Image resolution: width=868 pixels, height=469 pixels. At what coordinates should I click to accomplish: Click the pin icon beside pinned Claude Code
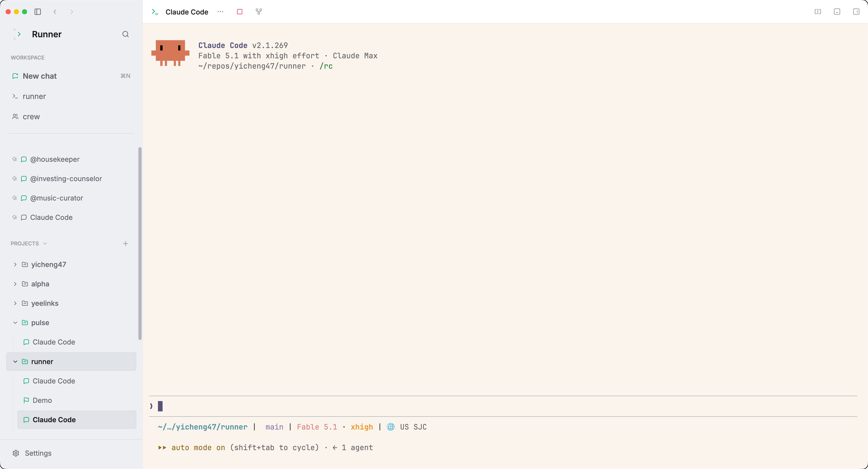(14, 217)
